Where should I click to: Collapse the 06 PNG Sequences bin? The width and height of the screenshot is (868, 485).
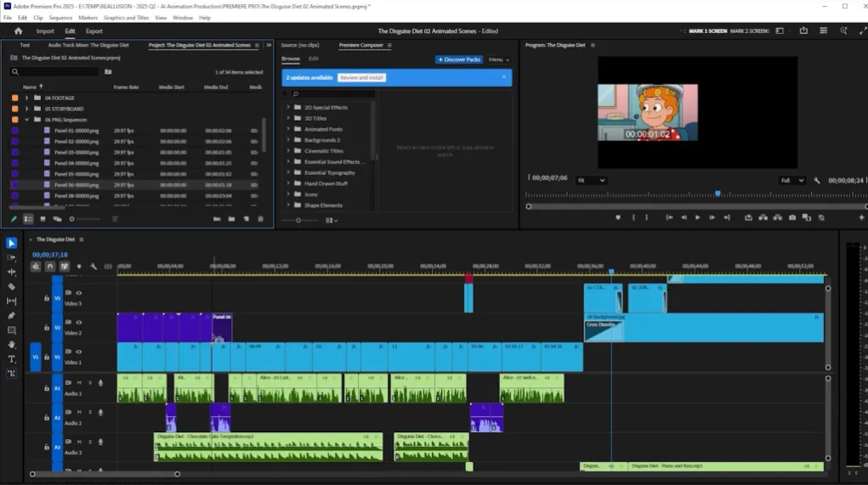[26, 120]
